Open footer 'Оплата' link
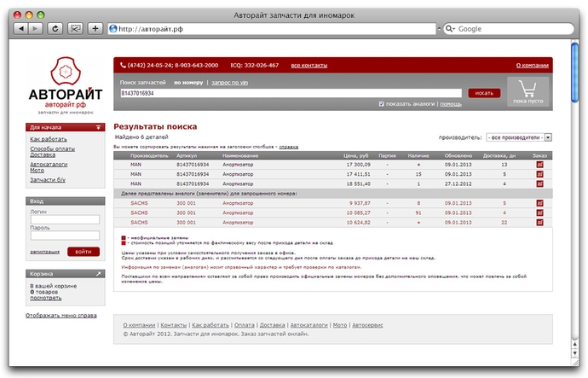The width and height of the screenshot is (588, 378). pyautogui.click(x=244, y=325)
